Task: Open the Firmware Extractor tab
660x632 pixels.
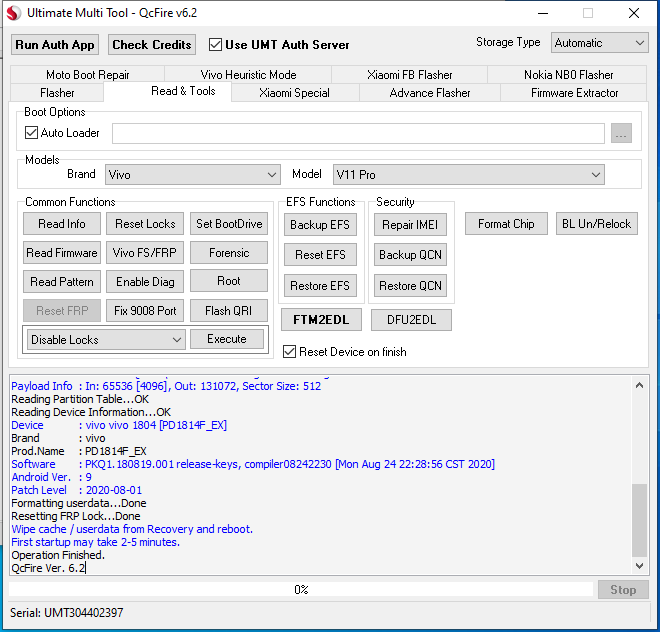Action: point(574,93)
